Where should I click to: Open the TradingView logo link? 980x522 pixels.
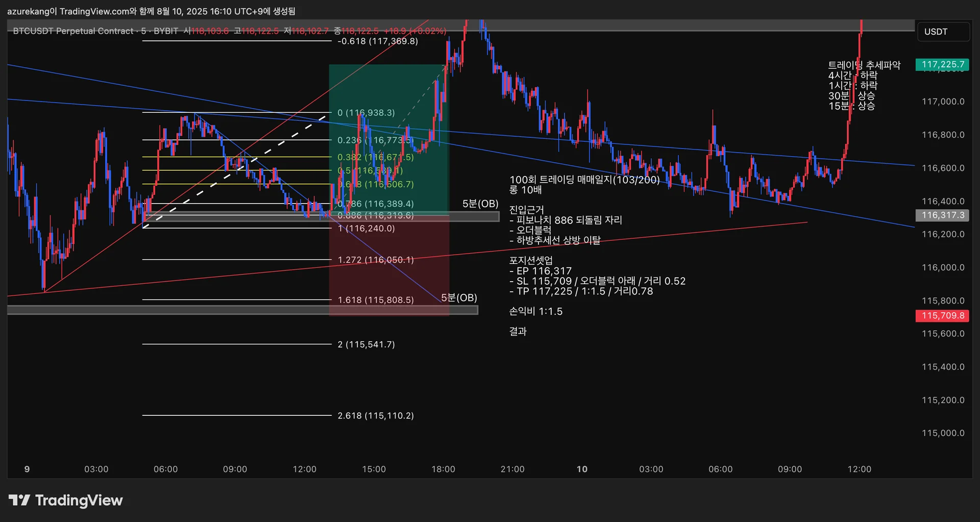[x=66, y=500]
